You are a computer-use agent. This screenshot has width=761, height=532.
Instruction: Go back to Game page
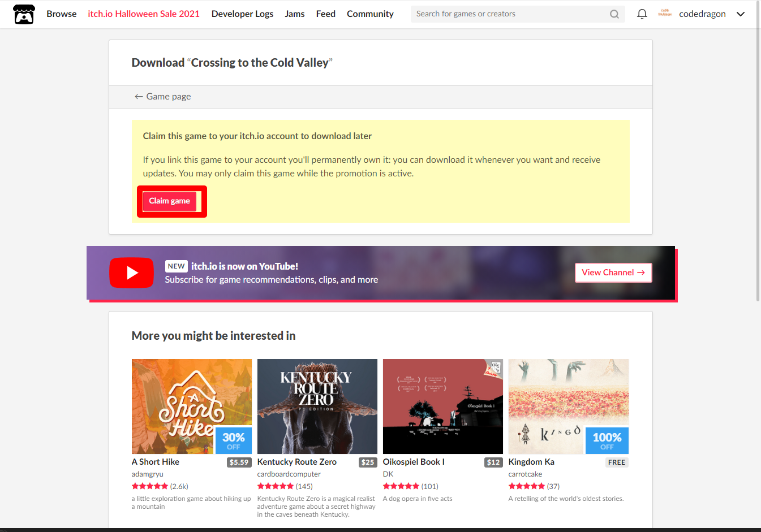(x=162, y=97)
